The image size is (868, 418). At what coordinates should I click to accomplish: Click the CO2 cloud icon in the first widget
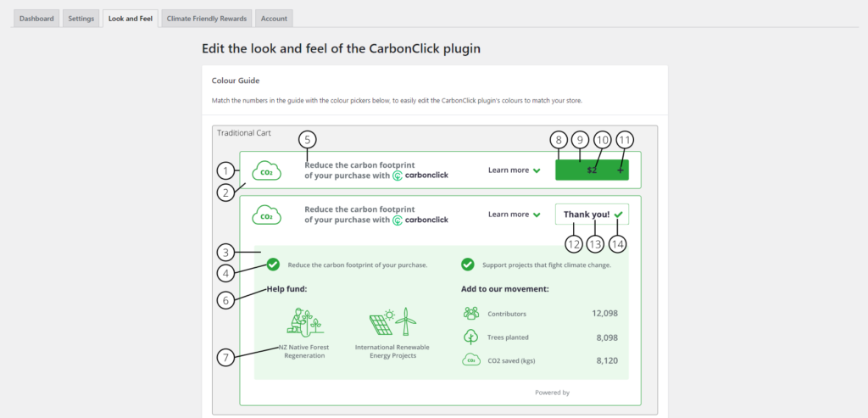tap(266, 171)
